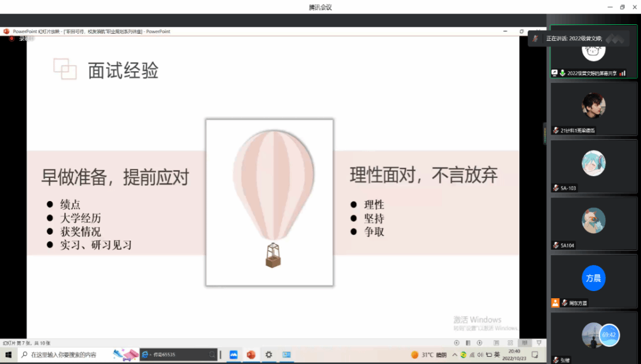The width and height of the screenshot is (641, 364).
Task: Expand the system tray hidden icons chevron
Action: pyautogui.click(x=455, y=355)
